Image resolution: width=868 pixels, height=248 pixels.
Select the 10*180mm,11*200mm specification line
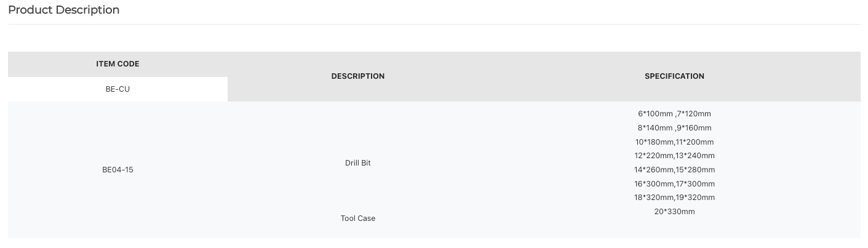(674, 142)
